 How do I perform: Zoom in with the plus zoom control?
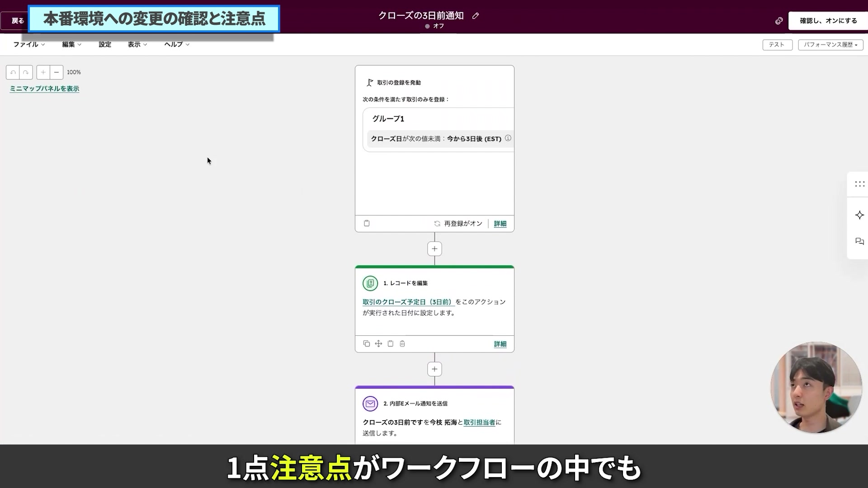[43, 72]
